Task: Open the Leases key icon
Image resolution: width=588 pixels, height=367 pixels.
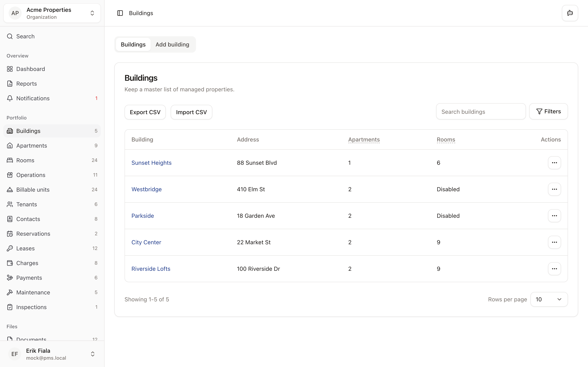Action: [x=10, y=248]
